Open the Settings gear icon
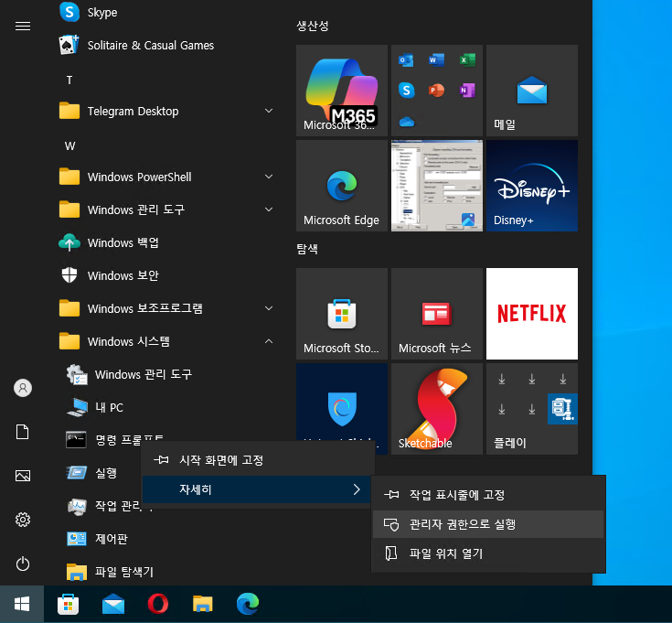 click(x=23, y=520)
